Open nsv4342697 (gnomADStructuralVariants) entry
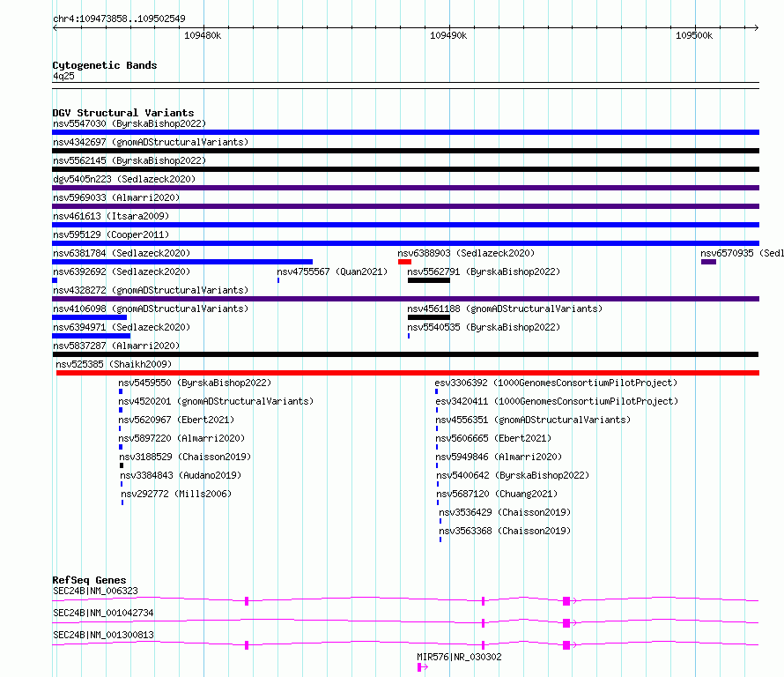 point(151,142)
